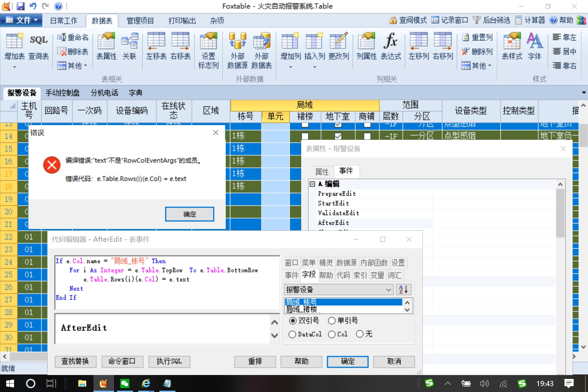Click 命令窗口 button
Viewport: 588px width, 392px height.
122,361
